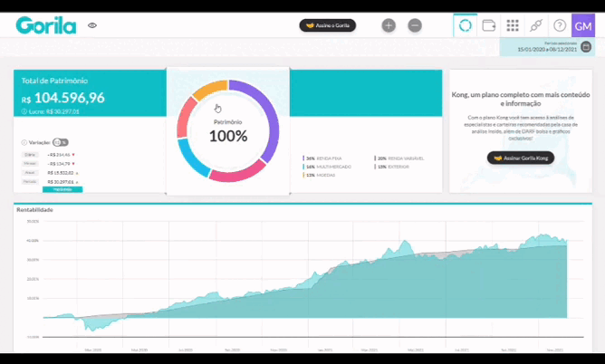Select the Mensal variation row
605x364 pixels.
pyautogui.click(x=48, y=164)
